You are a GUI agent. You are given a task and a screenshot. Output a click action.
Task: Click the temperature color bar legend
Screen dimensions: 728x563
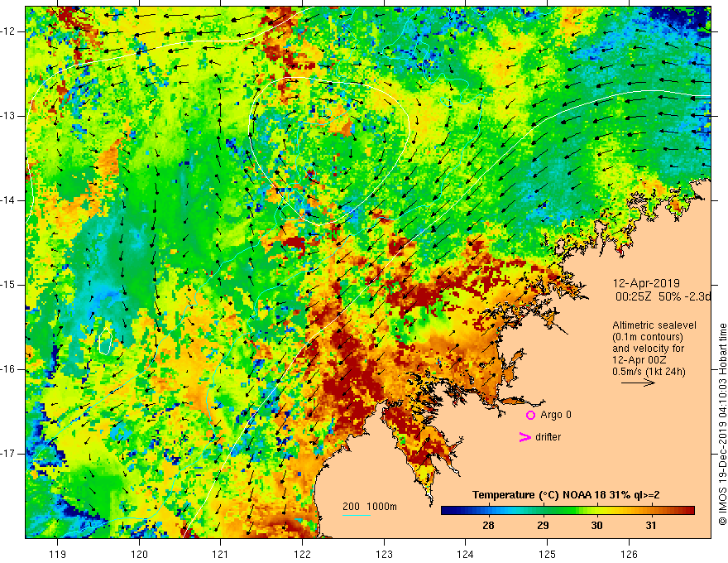click(x=568, y=511)
